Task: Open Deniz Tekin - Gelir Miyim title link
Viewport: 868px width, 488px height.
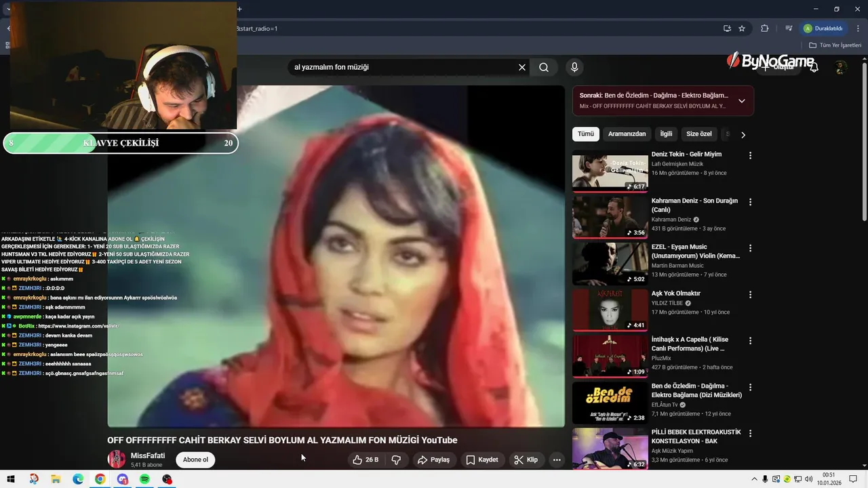Action: (x=686, y=155)
